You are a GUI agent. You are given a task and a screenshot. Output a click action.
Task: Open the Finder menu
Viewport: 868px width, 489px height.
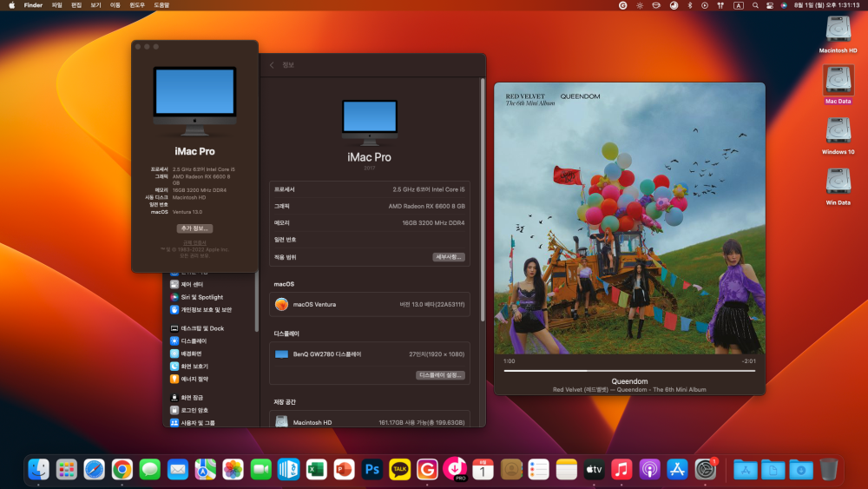tap(33, 5)
